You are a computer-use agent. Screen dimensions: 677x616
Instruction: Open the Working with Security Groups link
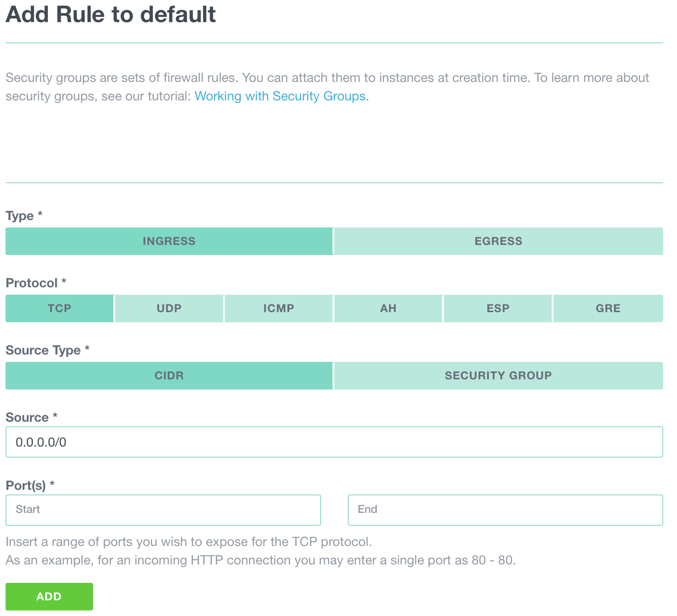pos(281,96)
